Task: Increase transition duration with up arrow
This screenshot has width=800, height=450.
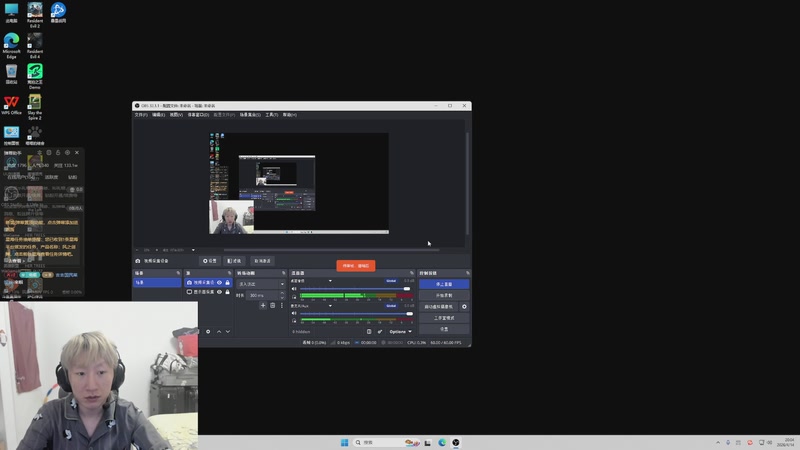Action: tap(282, 293)
